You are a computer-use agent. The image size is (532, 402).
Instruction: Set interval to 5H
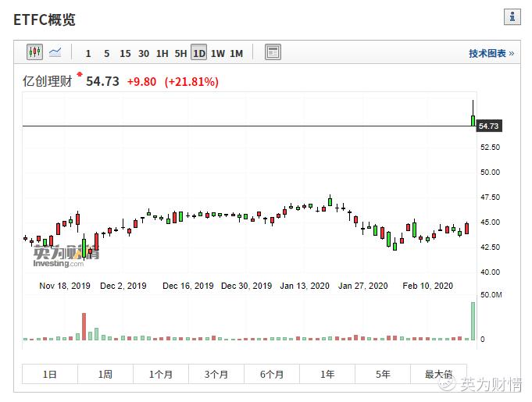(x=180, y=54)
